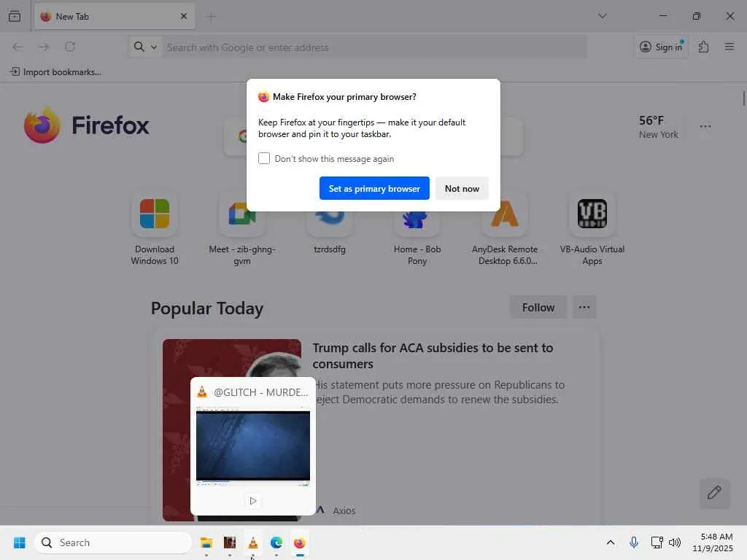Click the pencil customize new tab icon
The width and height of the screenshot is (747, 560).
pos(714,493)
